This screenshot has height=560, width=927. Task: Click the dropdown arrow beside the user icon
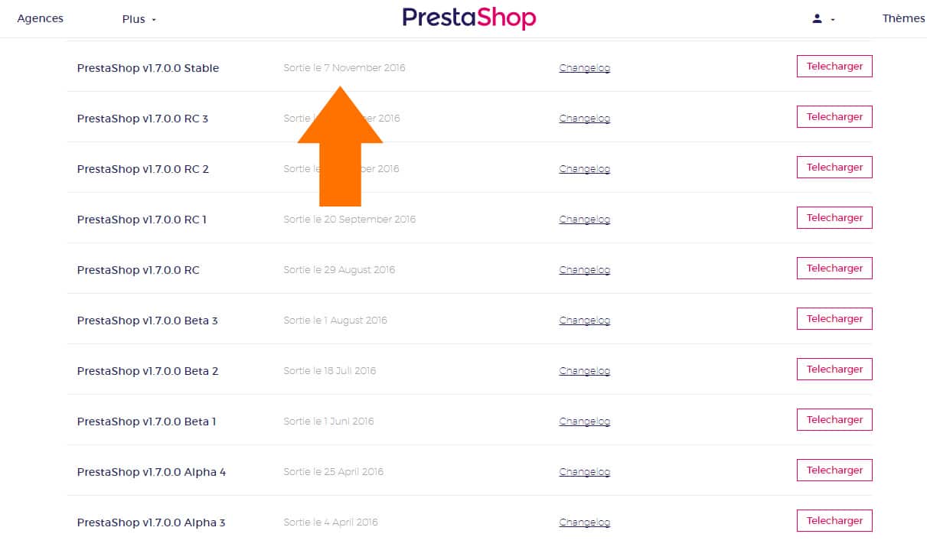[x=833, y=20]
